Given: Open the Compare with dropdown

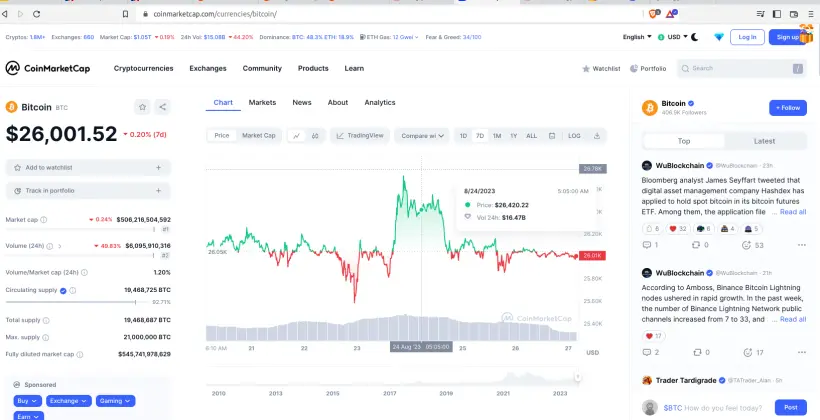Looking at the screenshot, I should click(x=422, y=135).
